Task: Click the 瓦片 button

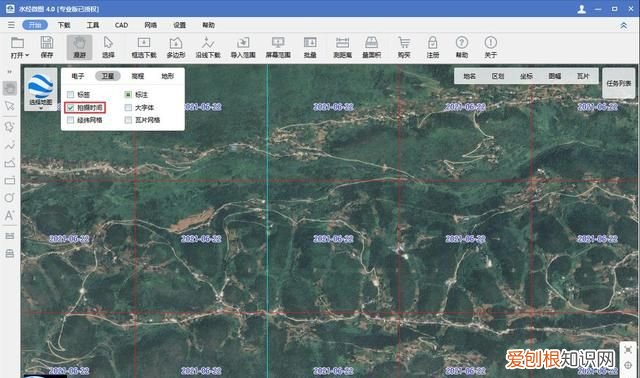Action: [583, 76]
